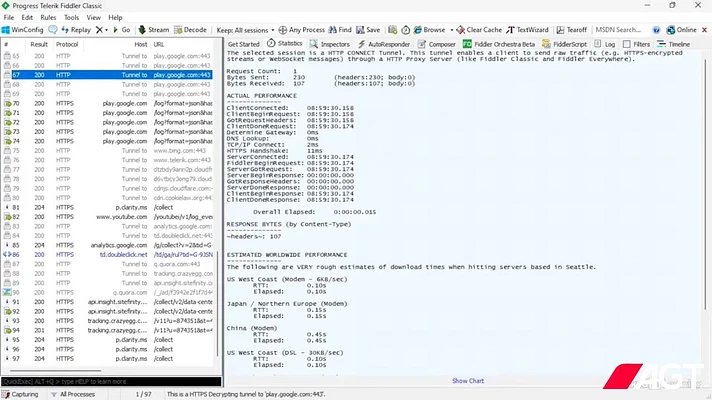Open WinConfig from the toolbar

[22, 30]
